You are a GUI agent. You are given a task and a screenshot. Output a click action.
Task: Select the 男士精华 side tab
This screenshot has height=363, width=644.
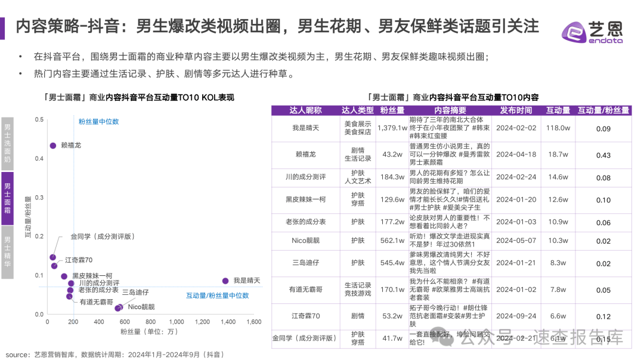click(7, 251)
